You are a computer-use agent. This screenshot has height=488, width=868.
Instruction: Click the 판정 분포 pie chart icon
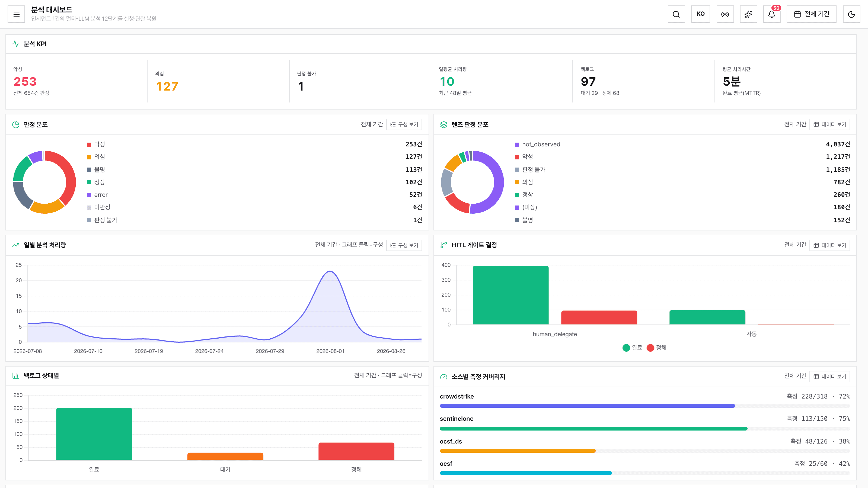point(15,125)
